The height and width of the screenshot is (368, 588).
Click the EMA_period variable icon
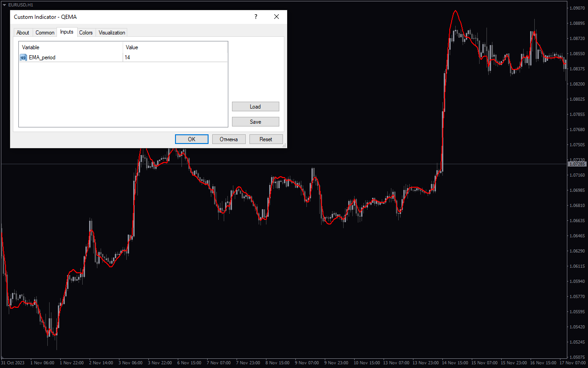coord(23,57)
